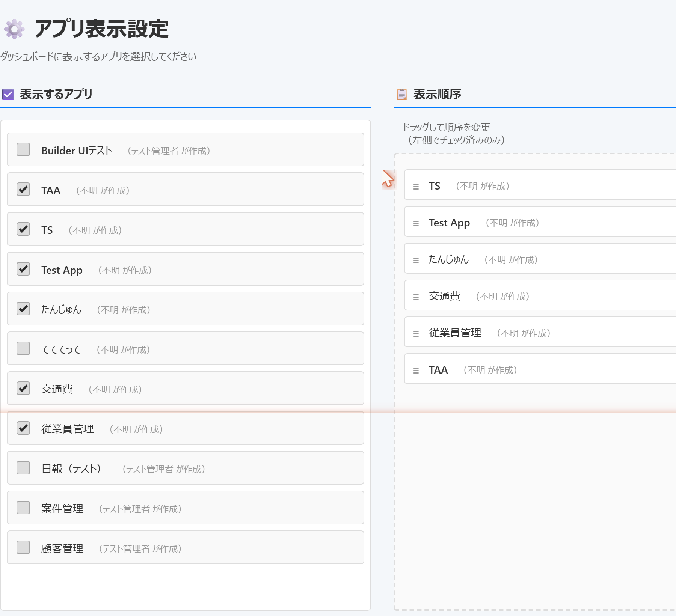676x616 pixels.
Task: Grab the drag handle for TS
Action: 416,187
